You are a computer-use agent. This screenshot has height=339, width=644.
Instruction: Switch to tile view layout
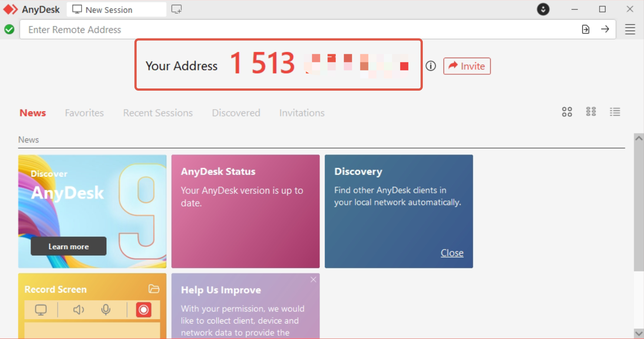coord(591,111)
